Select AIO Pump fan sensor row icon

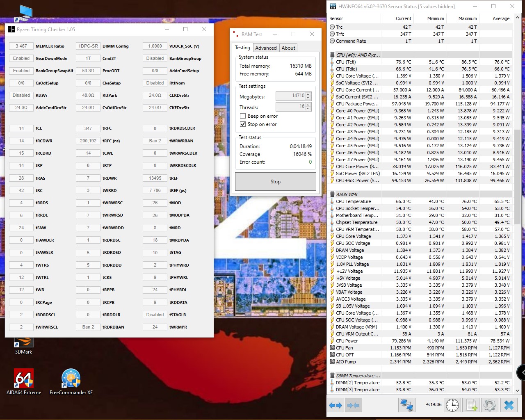point(332,362)
